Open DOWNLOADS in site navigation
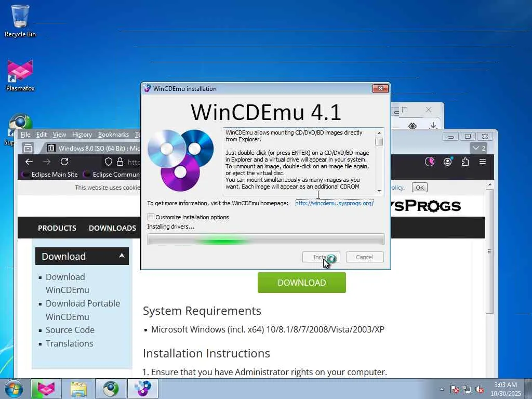The width and height of the screenshot is (532, 399). pos(112,228)
